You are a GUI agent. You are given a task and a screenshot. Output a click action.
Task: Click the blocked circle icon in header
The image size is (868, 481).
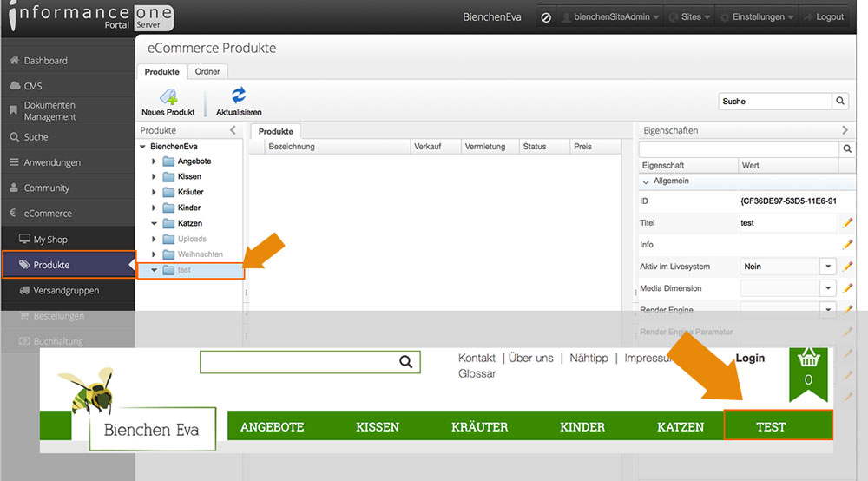click(x=546, y=17)
